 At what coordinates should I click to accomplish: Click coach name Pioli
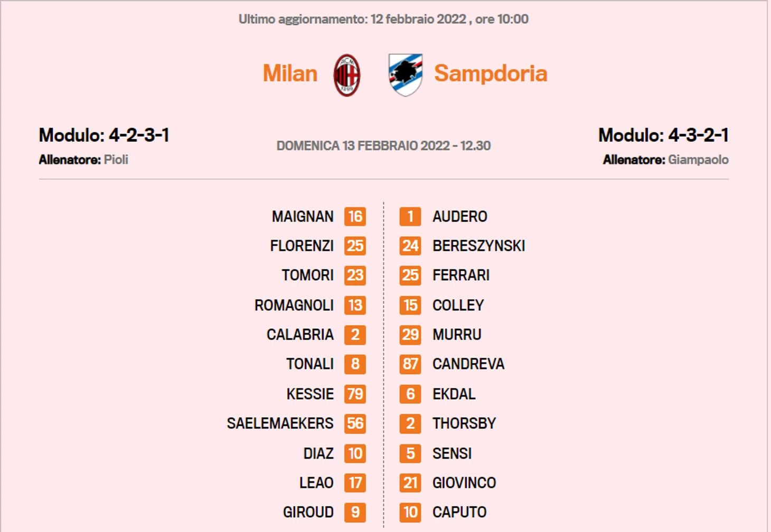pyautogui.click(x=116, y=160)
